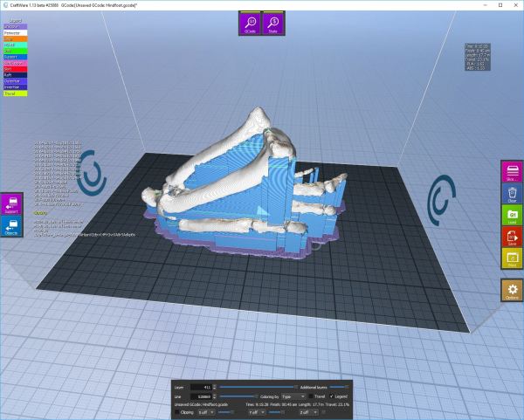Open the Stats panel button

point(273,24)
